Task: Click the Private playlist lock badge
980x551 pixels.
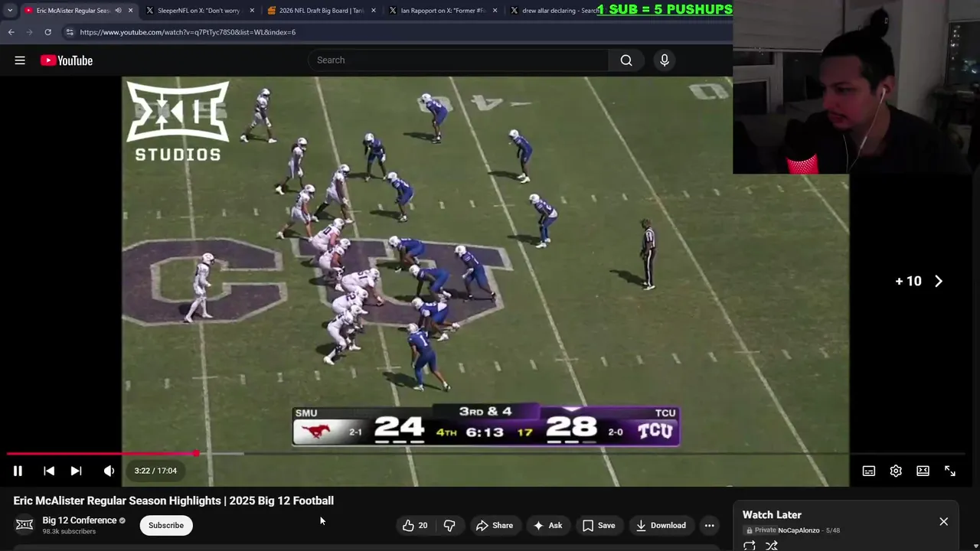Action: [759, 530]
